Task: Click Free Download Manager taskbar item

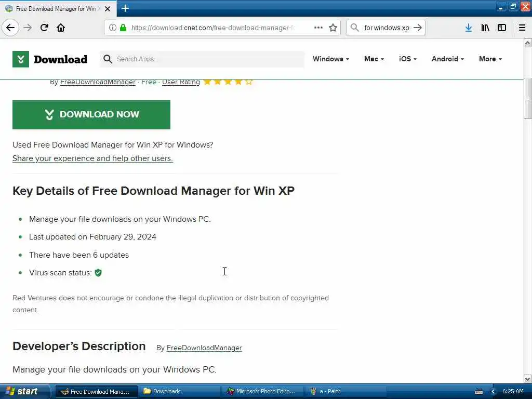Action: pos(96,392)
